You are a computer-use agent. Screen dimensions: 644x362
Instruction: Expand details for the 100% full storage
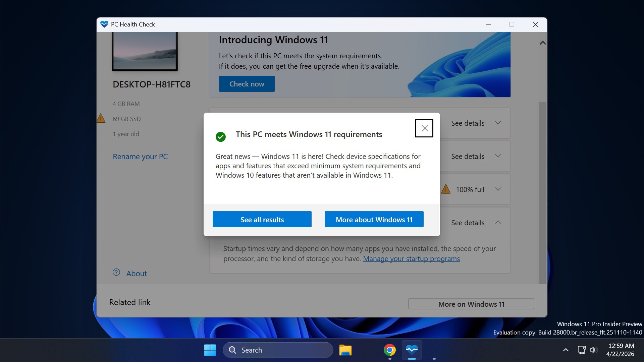point(498,189)
